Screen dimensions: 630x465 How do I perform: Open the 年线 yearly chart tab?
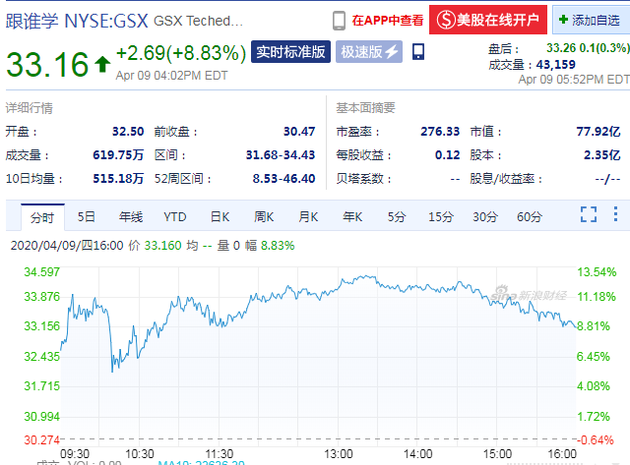pyautogui.click(x=131, y=217)
